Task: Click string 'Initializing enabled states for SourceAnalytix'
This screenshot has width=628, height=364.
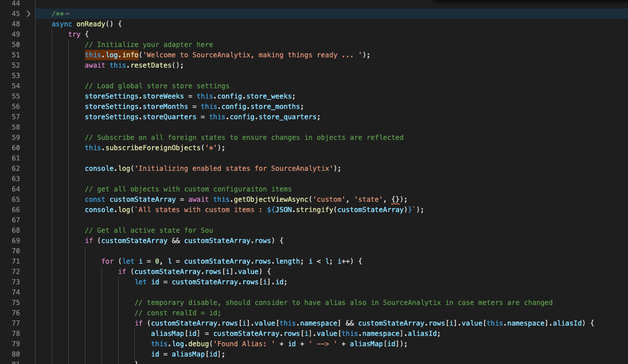Action: 234,169
